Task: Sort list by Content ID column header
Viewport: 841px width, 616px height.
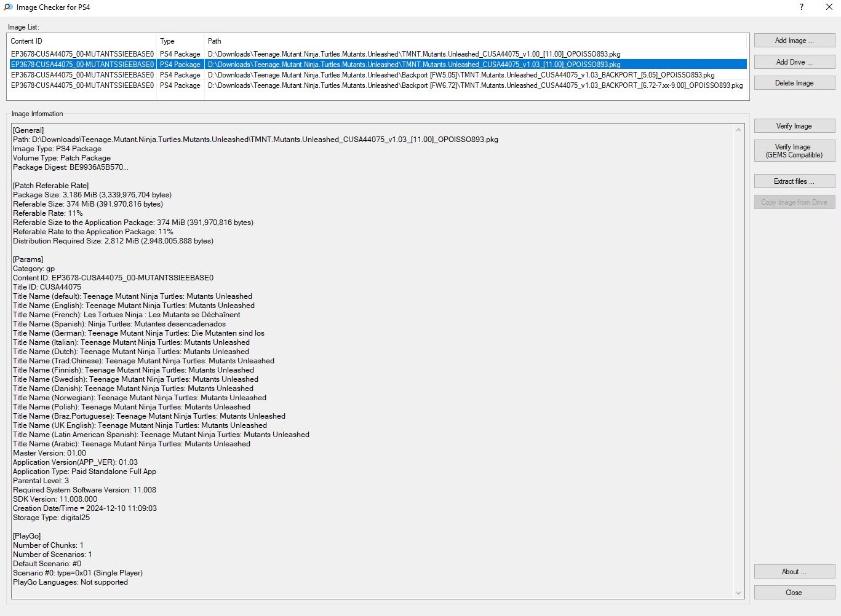Action: tap(82, 41)
